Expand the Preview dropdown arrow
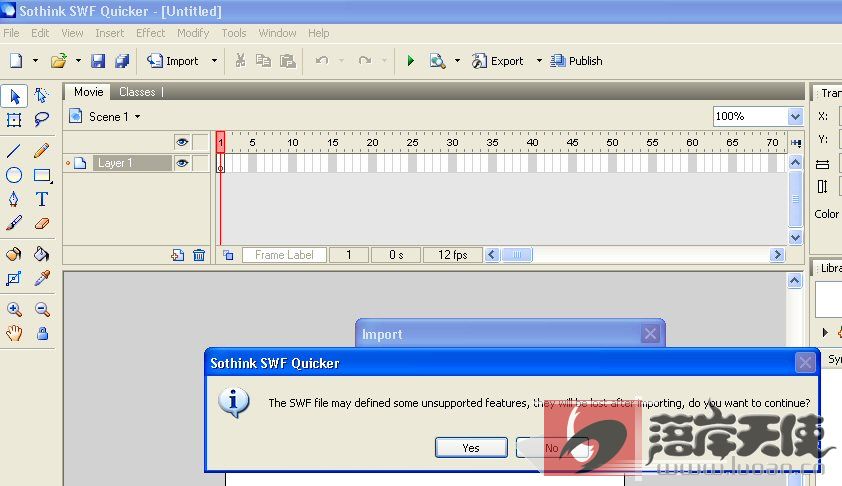Image resolution: width=842 pixels, height=486 pixels. click(x=458, y=61)
